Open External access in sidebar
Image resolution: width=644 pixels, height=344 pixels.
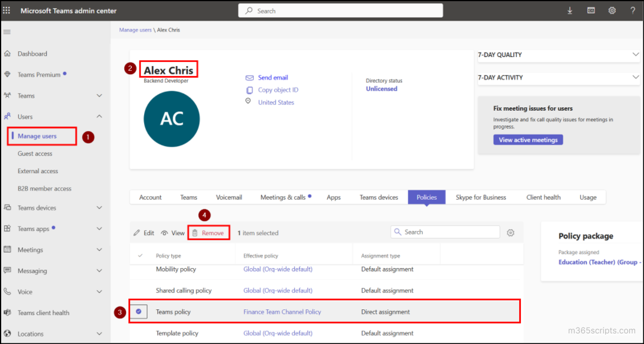tap(38, 171)
